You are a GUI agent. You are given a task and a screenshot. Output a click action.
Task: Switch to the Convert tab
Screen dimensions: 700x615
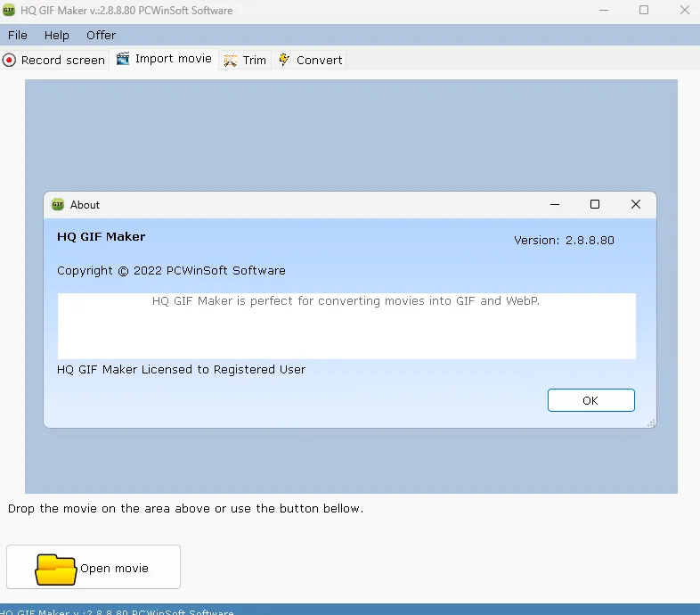pos(319,61)
